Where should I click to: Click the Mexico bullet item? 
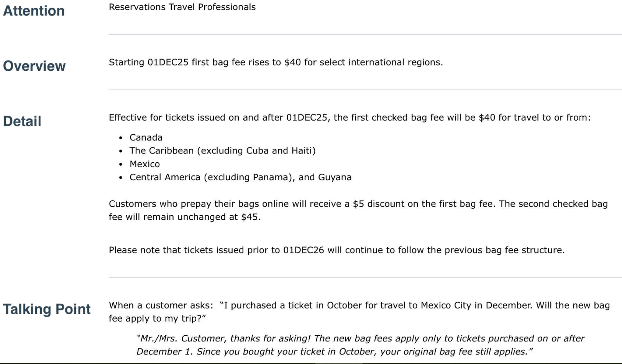pyautogui.click(x=144, y=164)
